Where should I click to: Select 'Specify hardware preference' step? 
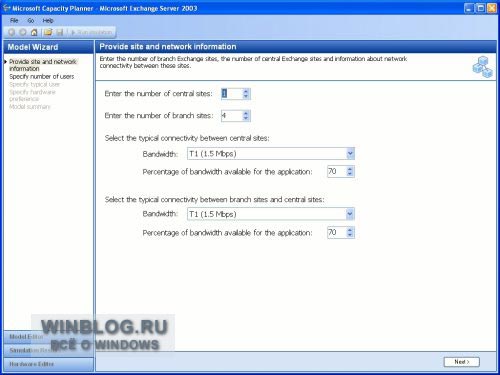click(32, 95)
